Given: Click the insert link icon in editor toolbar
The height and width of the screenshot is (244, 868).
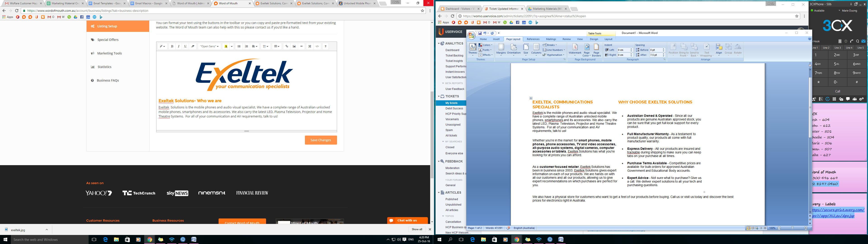Looking at the screenshot, I should pyautogui.click(x=287, y=47).
